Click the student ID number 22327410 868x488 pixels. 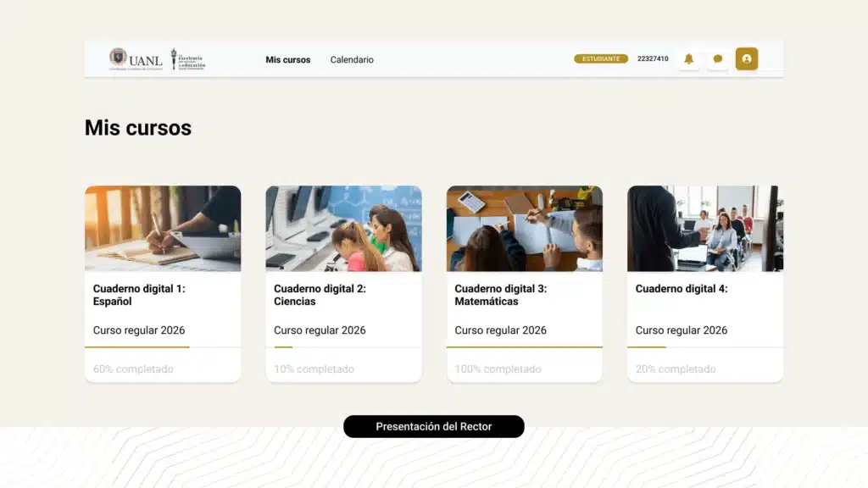(653, 59)
